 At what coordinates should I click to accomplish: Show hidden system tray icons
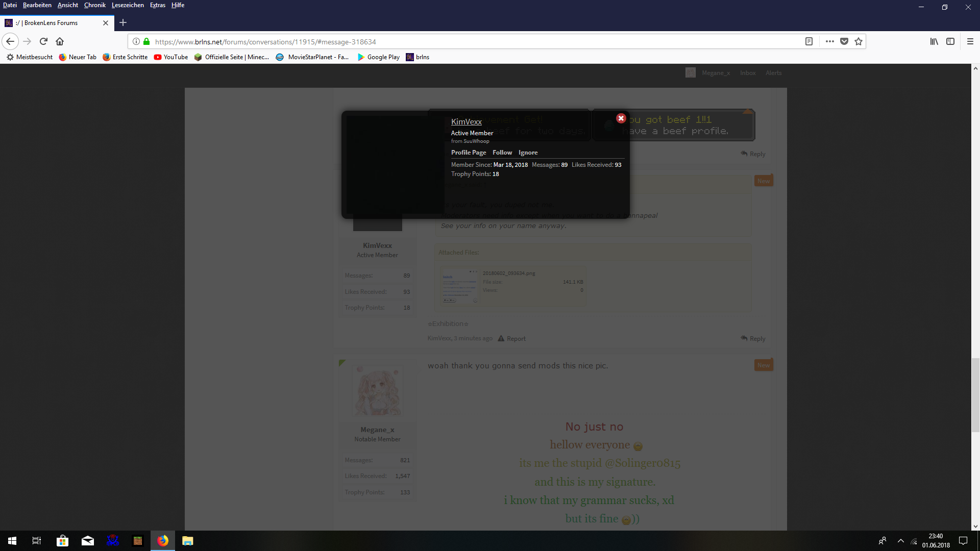pyautogui.click(x=901, y=541)
